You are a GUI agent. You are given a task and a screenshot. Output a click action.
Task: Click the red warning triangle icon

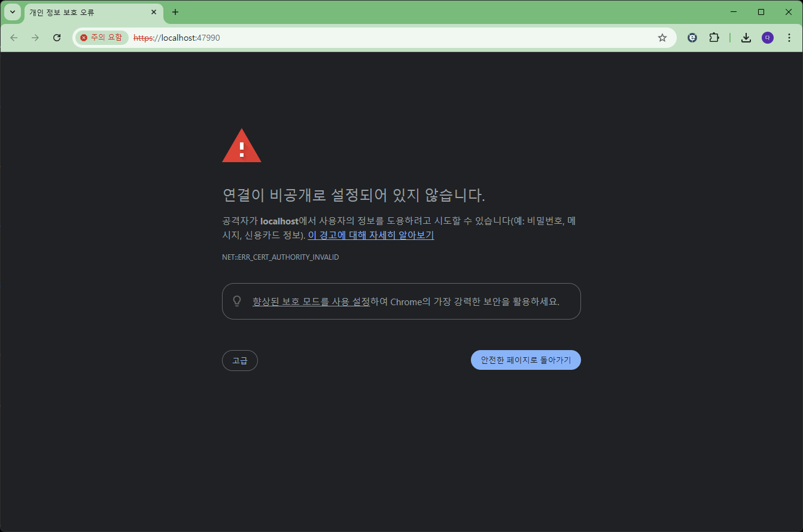pos(242,146)
